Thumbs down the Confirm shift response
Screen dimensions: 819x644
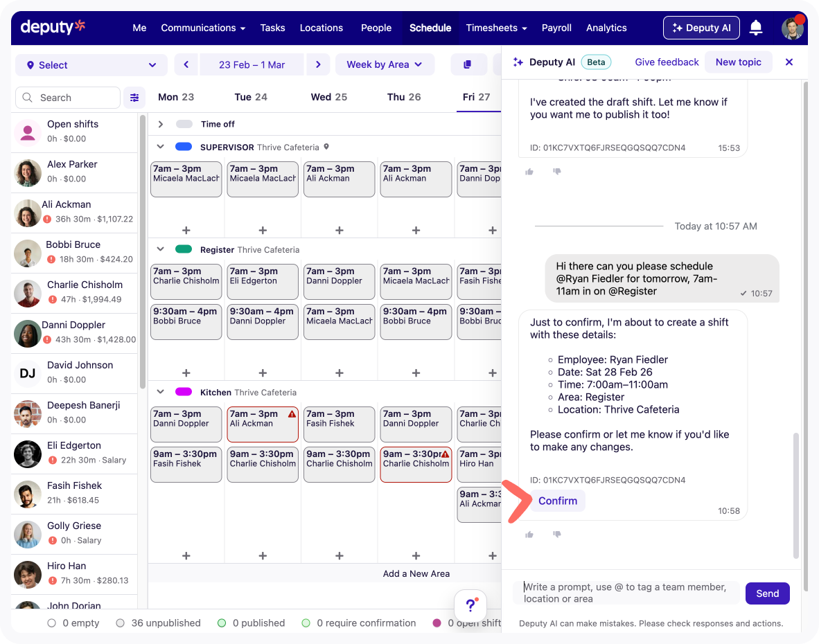point(556,535)
